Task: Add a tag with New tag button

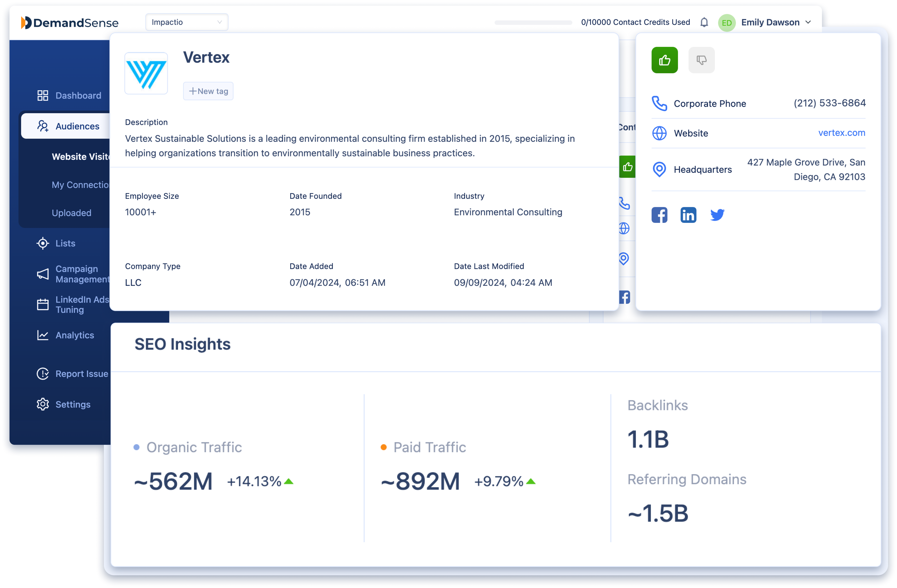Action: coord(208,91)
